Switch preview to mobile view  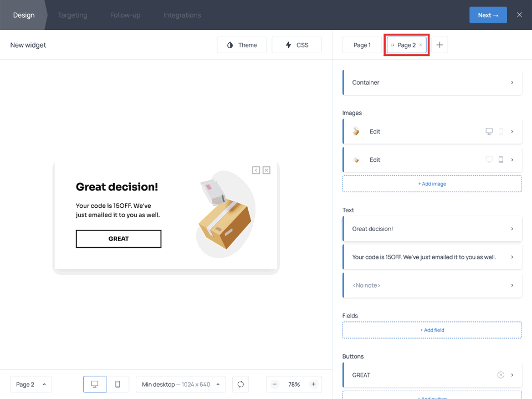point(117,384)
